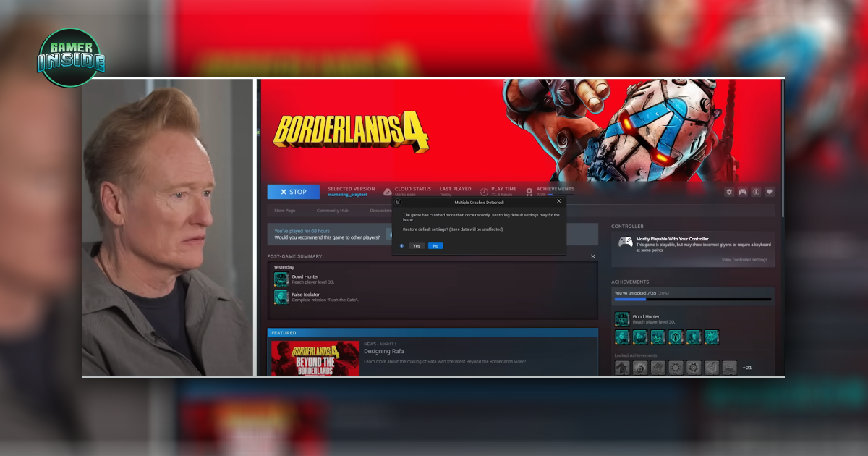Click the controller layout icon in header

point(742,192)
